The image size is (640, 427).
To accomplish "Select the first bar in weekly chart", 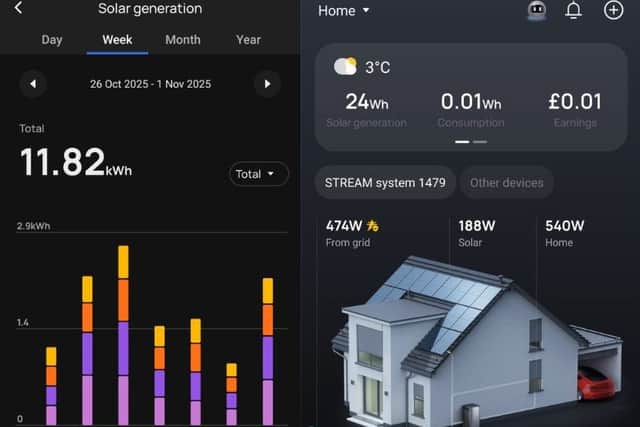I will pos(51,386).
